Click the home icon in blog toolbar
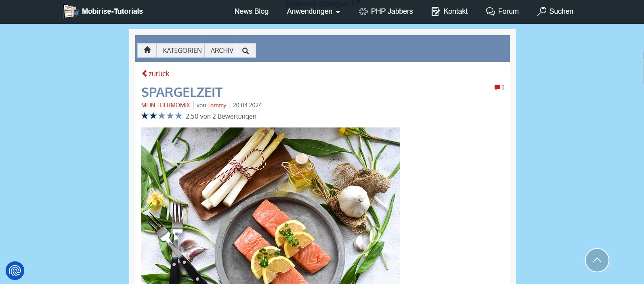This screenshot has height=284, width=644. pyautogui.click(x=147, y=50)
